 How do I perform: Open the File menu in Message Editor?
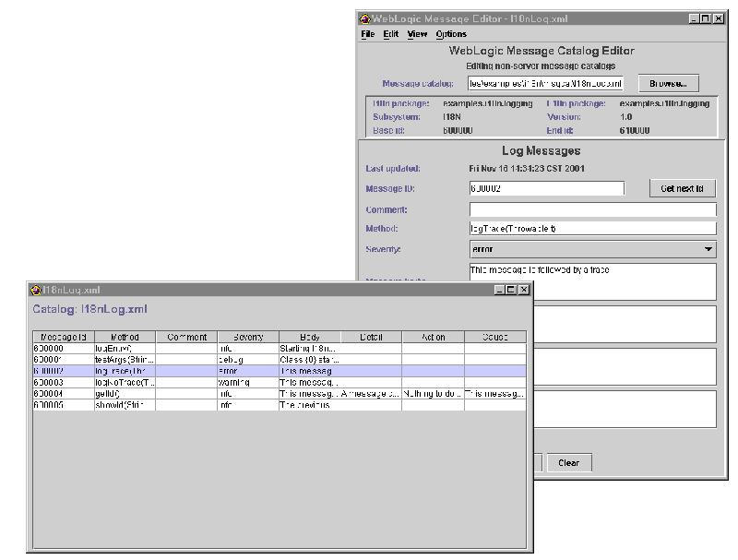367,34
